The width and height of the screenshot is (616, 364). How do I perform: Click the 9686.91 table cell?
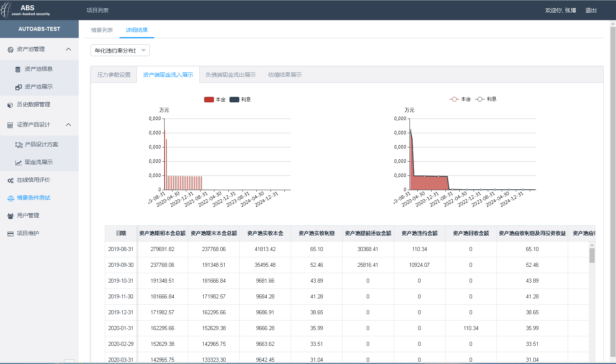(265, 313)
